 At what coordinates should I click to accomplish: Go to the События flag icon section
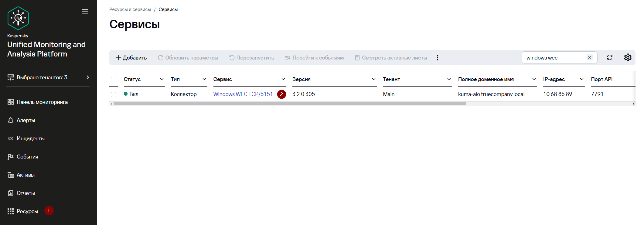click(23, 157)
